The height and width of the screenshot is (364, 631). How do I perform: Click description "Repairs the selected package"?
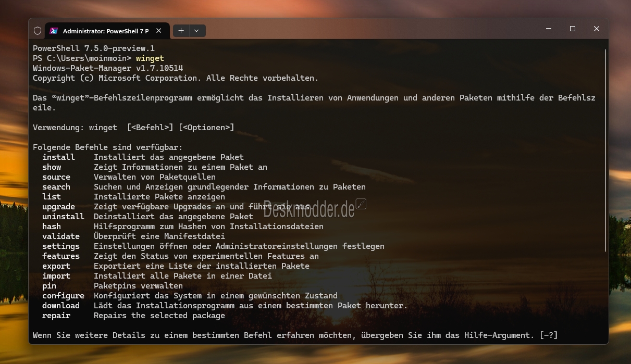tap(159, 316)
